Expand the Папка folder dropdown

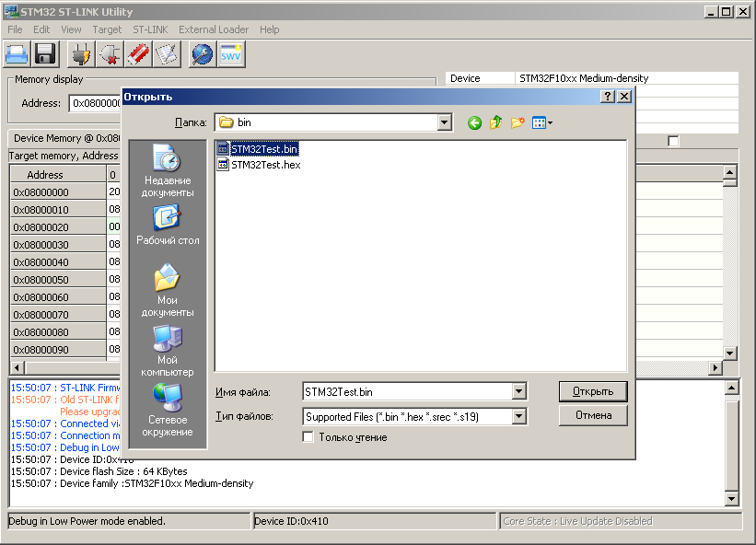445,122
